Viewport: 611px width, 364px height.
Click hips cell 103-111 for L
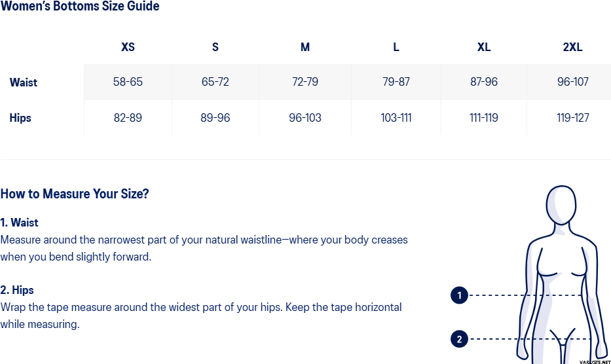396,118
